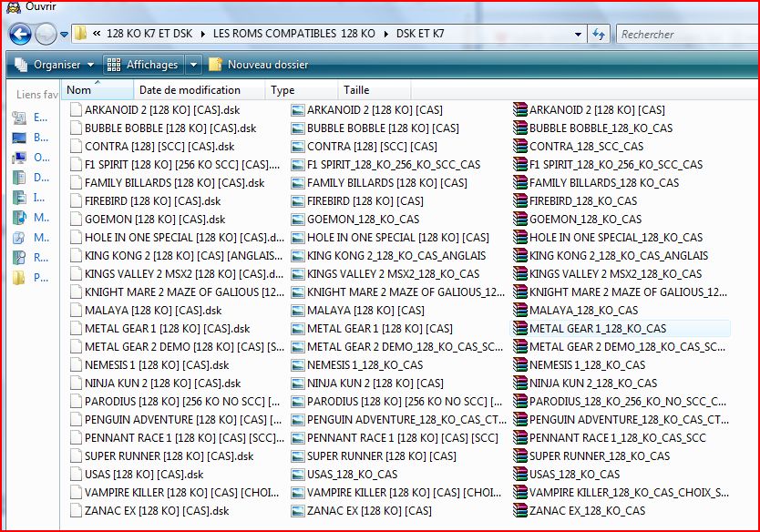Click image icon of ARKANOID 2 [128 KO] [CAS]

coord(298,110)
